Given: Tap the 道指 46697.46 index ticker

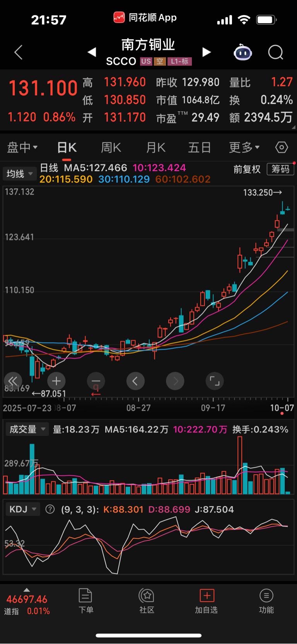Looking at the screenshot, I should click(27, 605).
